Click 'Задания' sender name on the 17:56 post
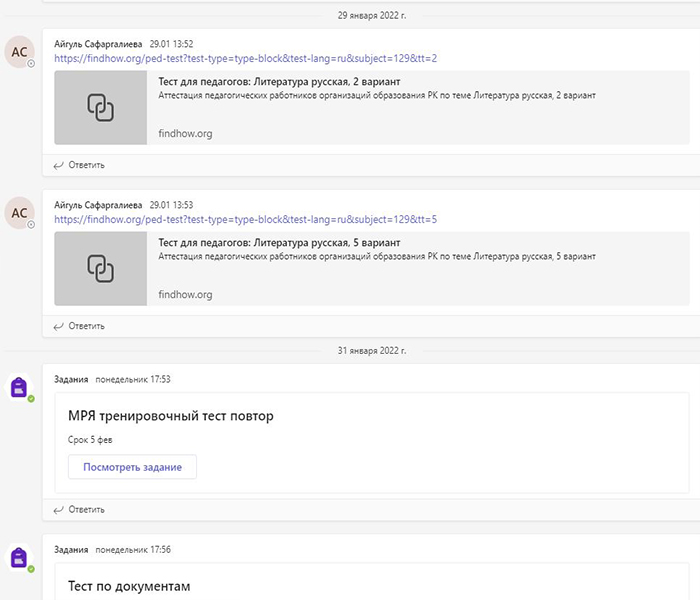 (x=71, y=549)
